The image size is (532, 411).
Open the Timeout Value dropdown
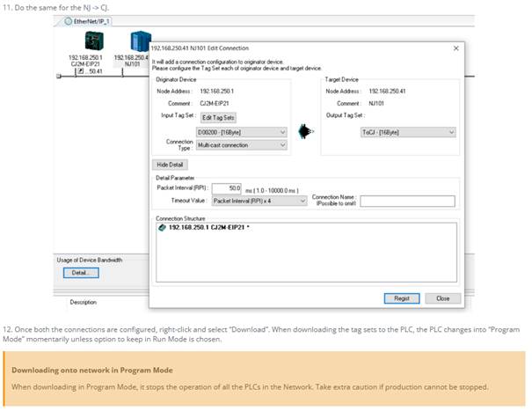(x=259, y=201)
